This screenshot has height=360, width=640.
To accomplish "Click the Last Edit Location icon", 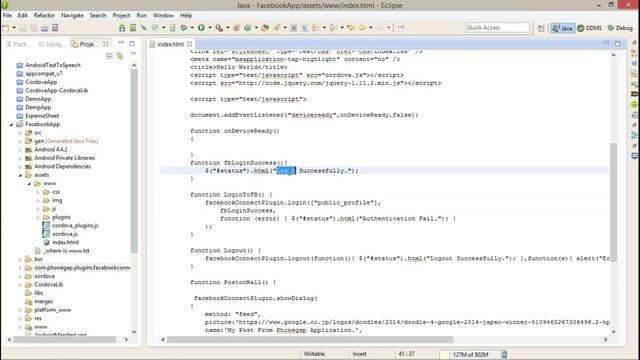I will (x=351, y=28).
